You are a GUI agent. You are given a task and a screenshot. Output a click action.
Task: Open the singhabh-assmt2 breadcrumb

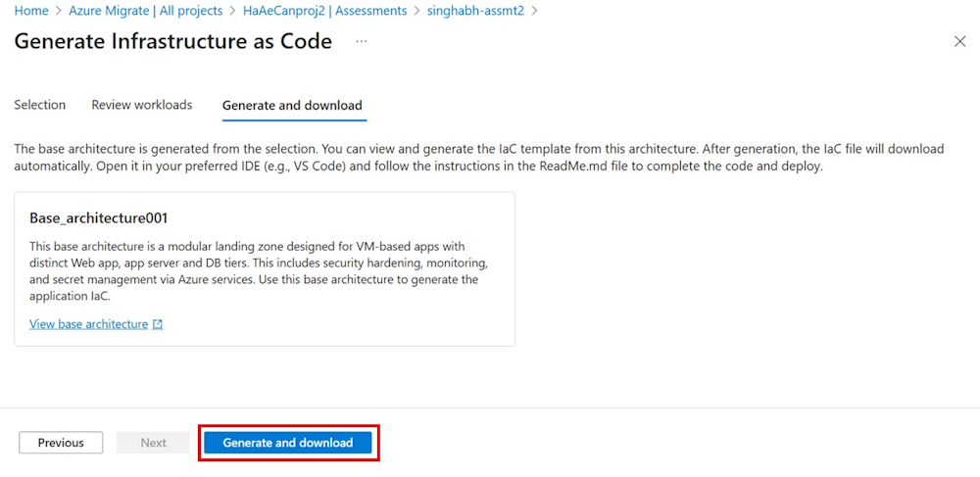pos(475,11)
